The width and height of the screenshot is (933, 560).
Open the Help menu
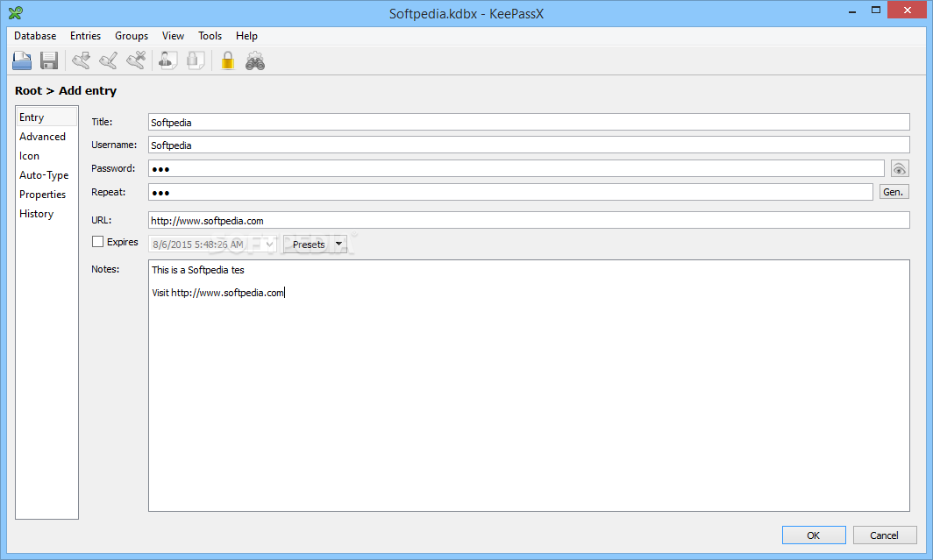tap(246, 36)
